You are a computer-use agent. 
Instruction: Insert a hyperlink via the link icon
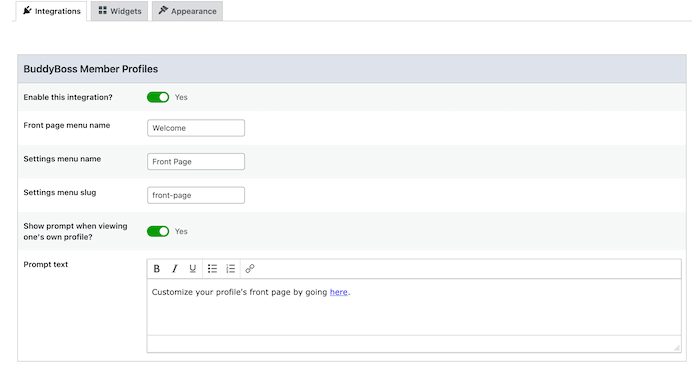250,269
